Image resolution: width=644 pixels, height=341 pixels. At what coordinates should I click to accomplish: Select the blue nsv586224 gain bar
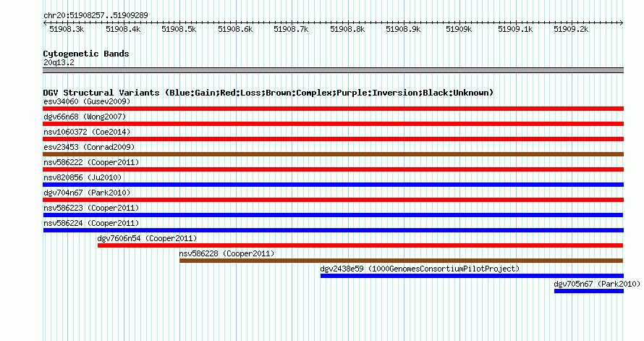point(333,230)
